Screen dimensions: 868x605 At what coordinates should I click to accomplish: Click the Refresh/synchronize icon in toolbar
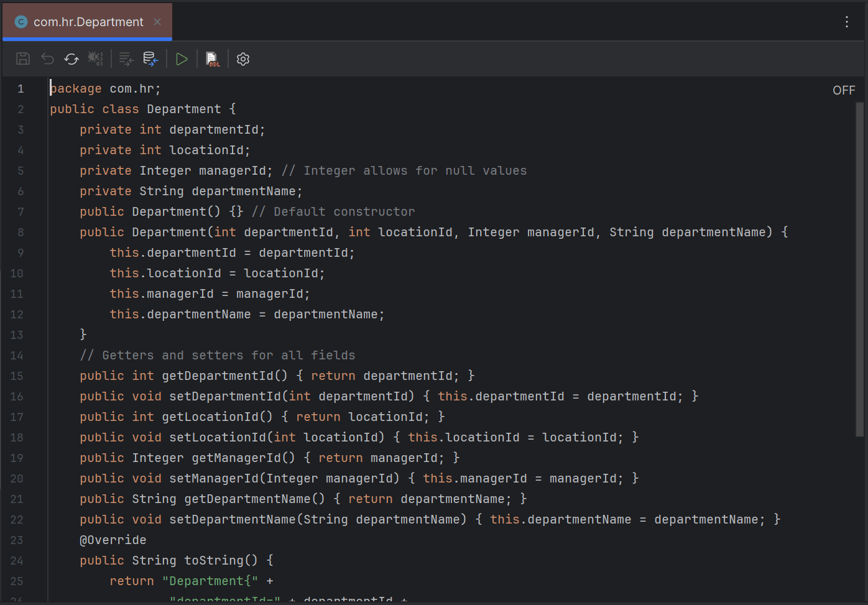point(71,58)
